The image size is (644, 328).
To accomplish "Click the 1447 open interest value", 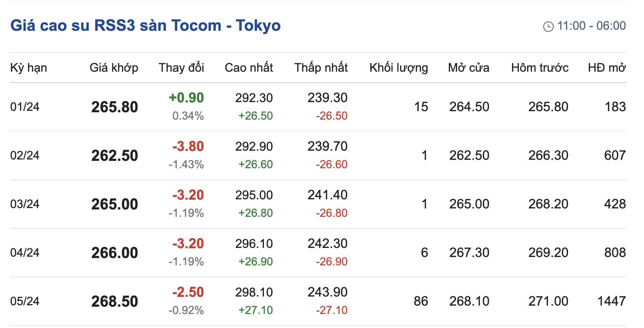I will (611, 301).
